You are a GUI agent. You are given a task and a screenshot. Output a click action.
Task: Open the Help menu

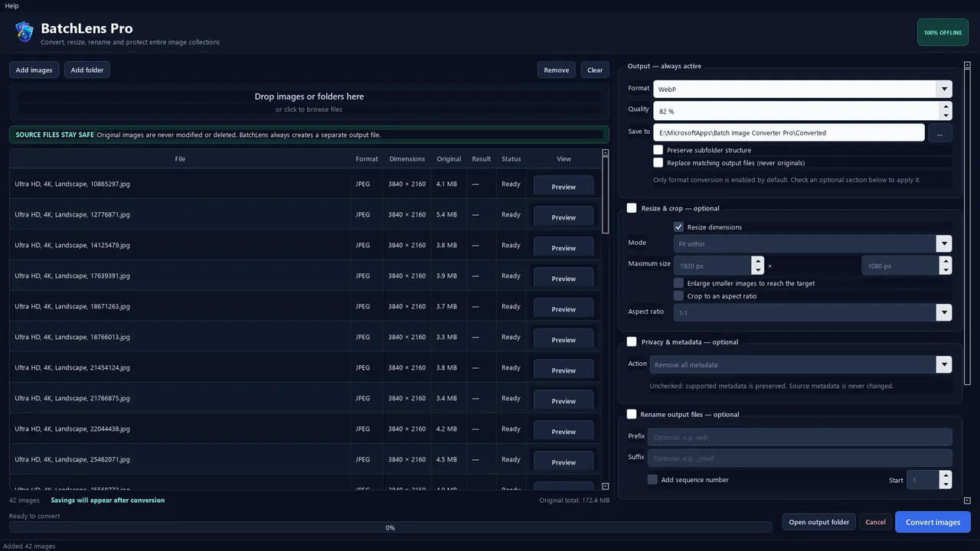(x=11, y=5)
